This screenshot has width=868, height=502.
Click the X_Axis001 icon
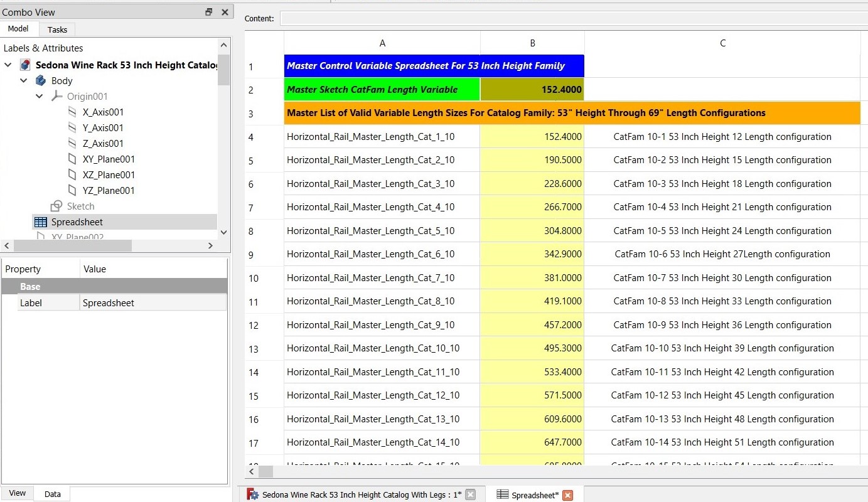point(72,112)
